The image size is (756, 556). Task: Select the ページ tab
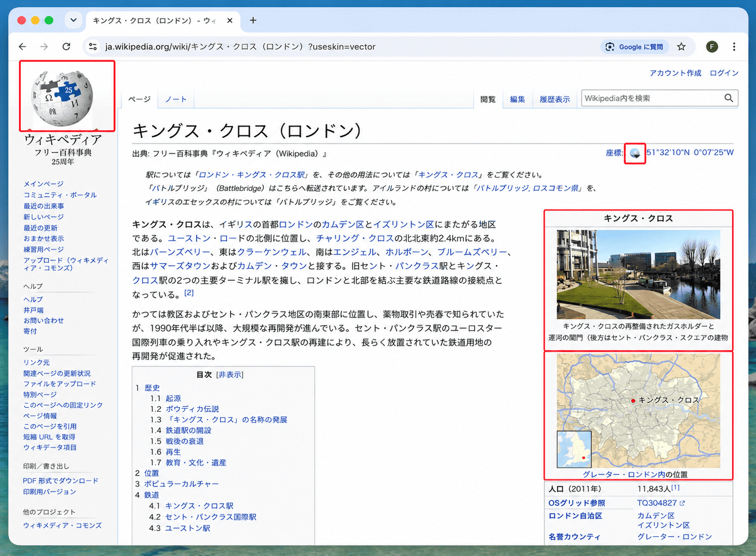point(140,99)
